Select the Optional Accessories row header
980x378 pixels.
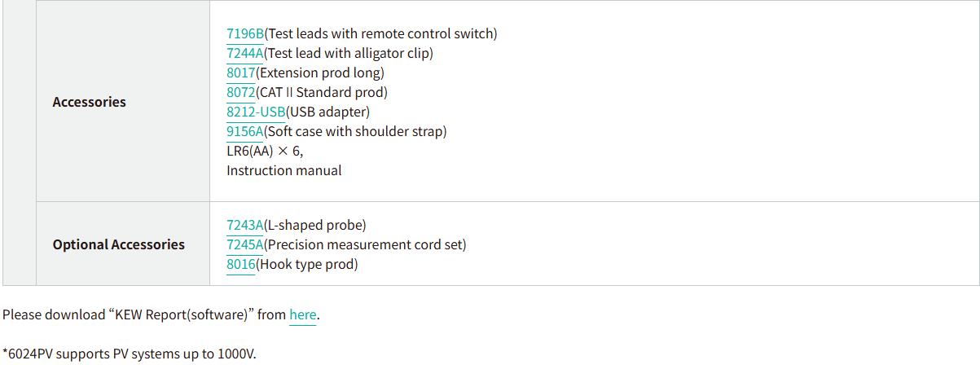119,244
